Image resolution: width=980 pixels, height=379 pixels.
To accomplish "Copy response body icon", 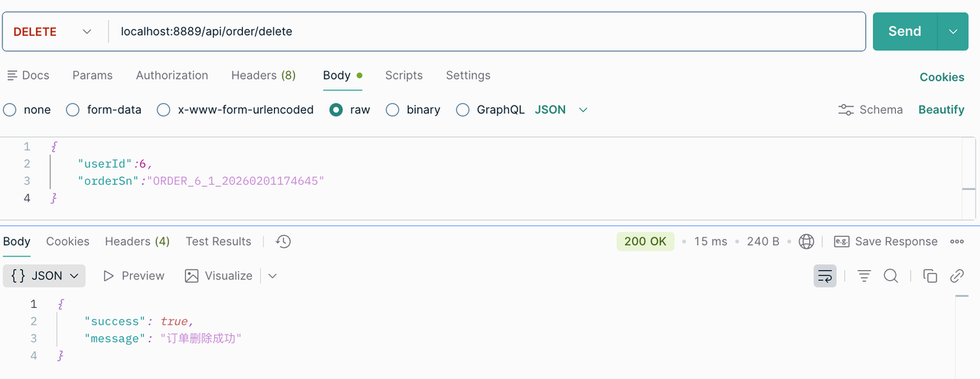I will pos(930,276).
